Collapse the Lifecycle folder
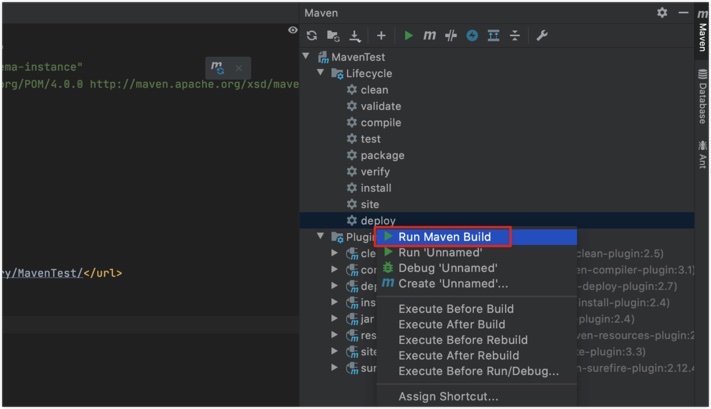This screenshot has height=409, width=711. coord(321,73)
